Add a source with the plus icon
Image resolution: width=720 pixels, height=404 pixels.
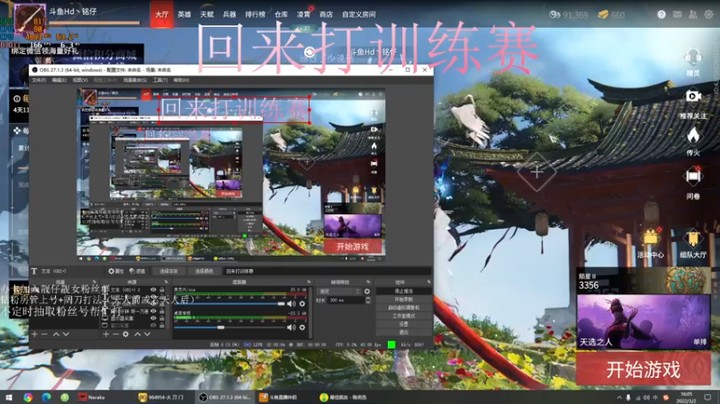pos(106,334)
